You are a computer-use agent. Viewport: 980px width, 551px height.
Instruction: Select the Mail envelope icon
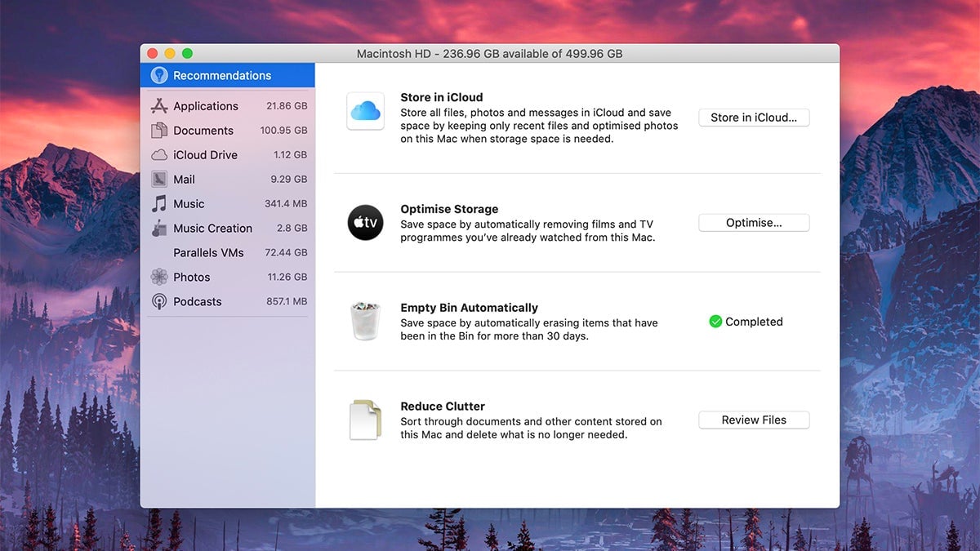160,179
